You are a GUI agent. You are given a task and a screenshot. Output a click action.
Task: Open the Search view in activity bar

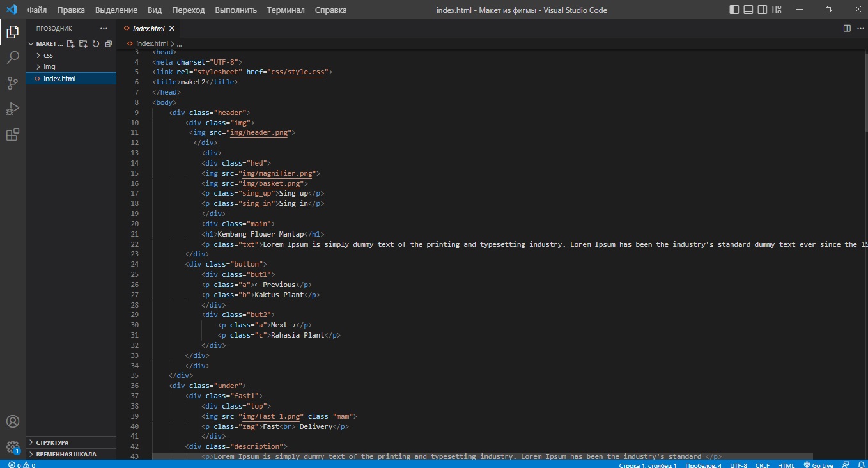click(x=13, y=58)
